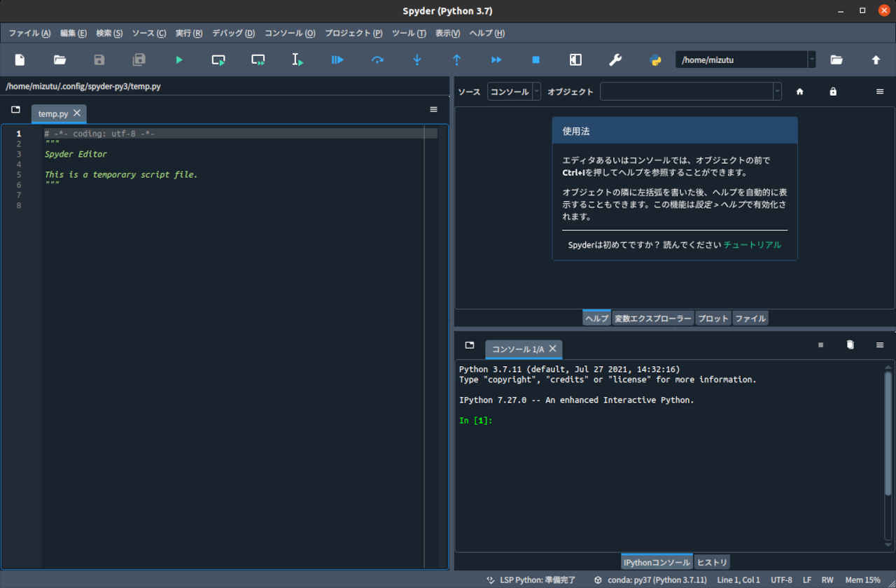Open the デバッグ (D) menu

[x=233, y=33]
